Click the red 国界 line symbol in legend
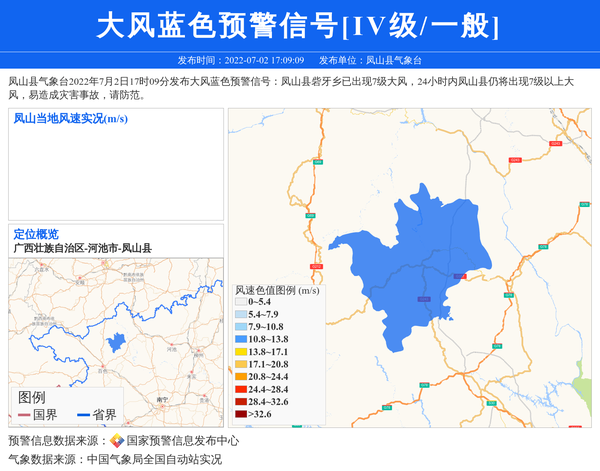The width and height of the screenshot is (600, 471). click(x=23, y=415)
